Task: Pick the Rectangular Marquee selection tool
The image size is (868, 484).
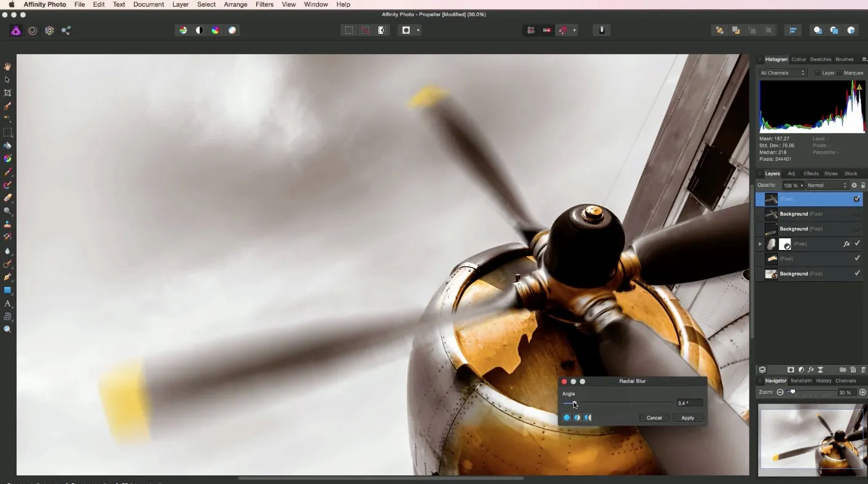Action: click(x=7, y=132)
